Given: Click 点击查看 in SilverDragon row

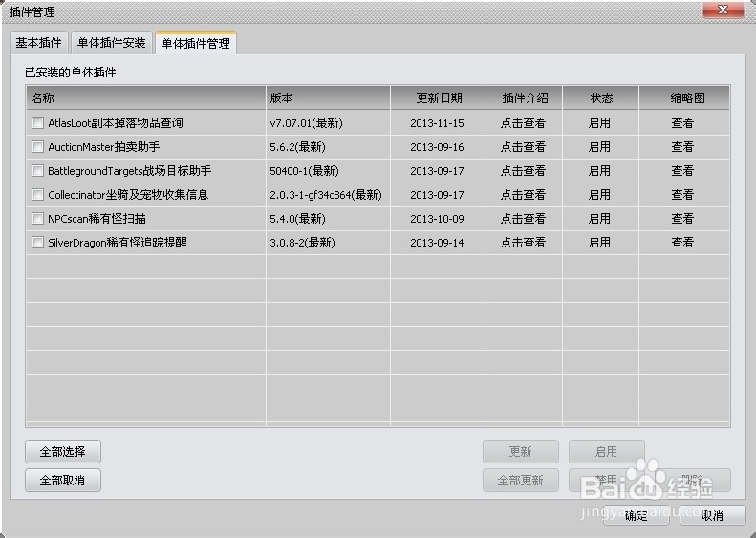Looking at the screenshot, I should point(523,243).
